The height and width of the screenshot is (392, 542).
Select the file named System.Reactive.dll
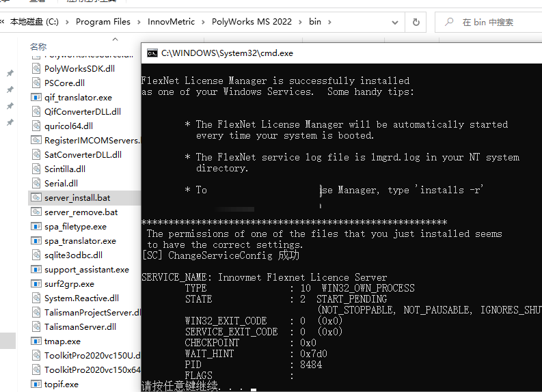(x=81, y=298)
